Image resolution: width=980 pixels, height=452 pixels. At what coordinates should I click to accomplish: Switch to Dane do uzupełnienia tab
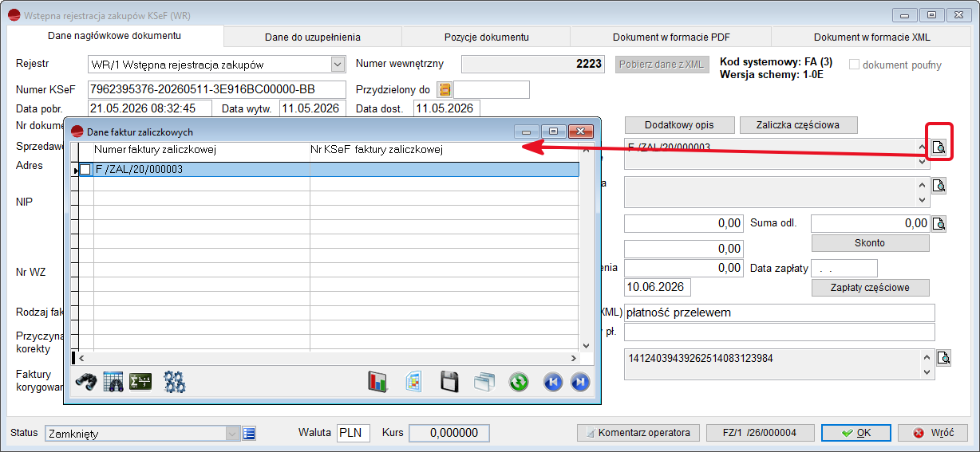(x=313, y=37)
